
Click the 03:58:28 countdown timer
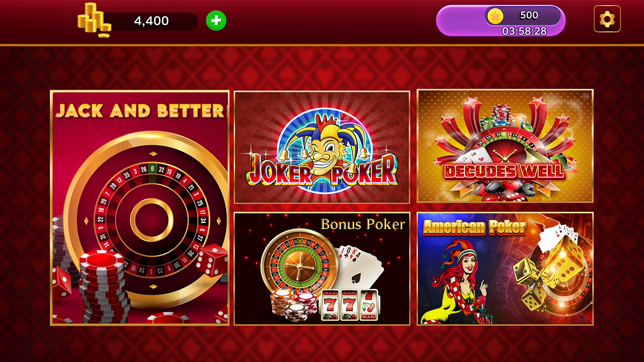[524, 31]
